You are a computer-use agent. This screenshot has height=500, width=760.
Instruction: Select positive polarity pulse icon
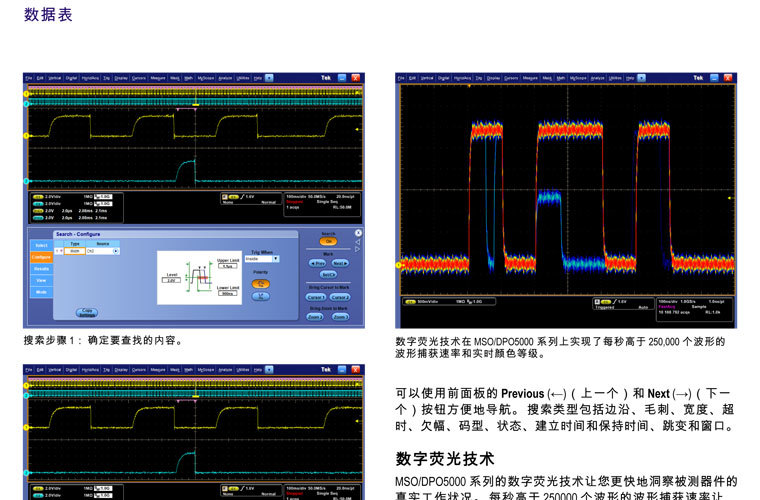click(260, 284)
